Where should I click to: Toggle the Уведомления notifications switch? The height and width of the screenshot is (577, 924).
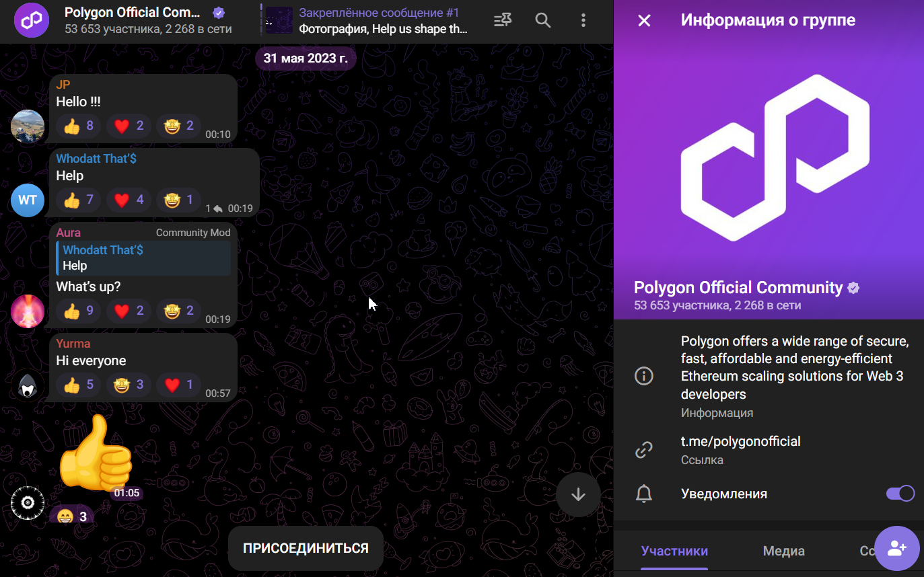pyautogui.click(x=900, y=494)
